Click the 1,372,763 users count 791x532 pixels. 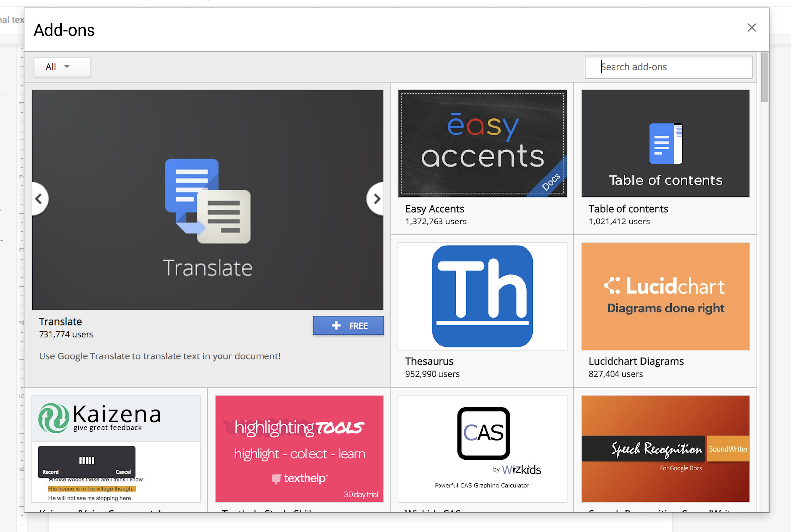[x=436, y=222]
